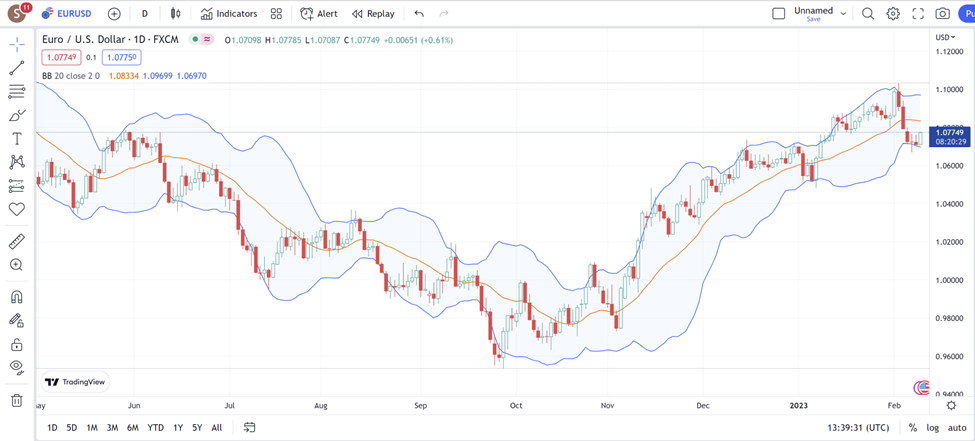Click the 1.07749 sell price box
The image size is (975, 441).
pyautogui.click(x=61, y=58)
